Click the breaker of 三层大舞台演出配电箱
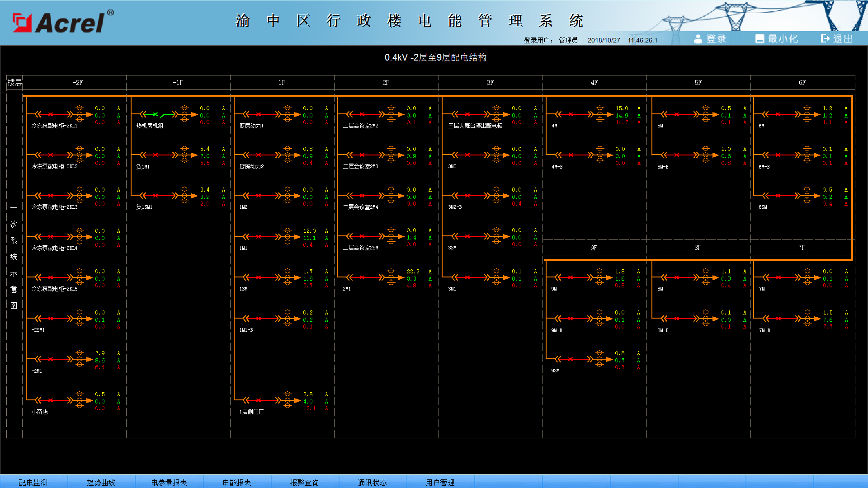Image resolution: width=868 pixels, height=488 pixels. coord(467,114)
